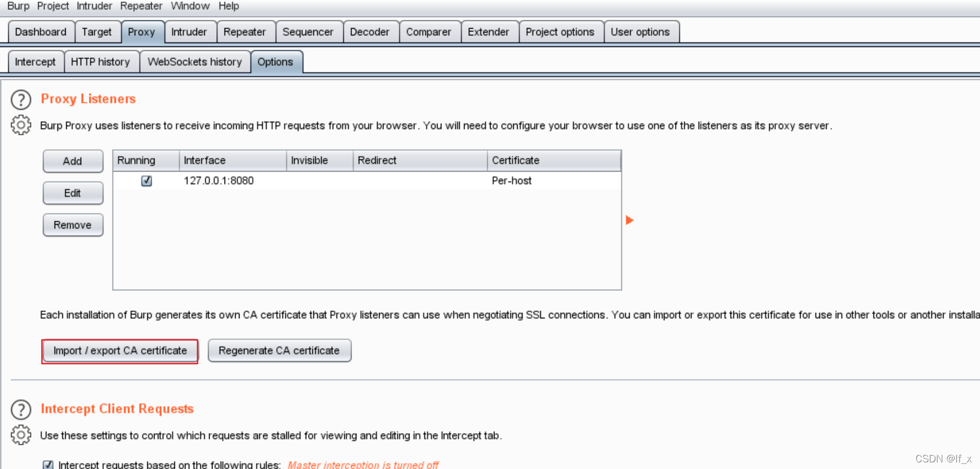Open help for Proxy Listeners section
Image resolution: width=980 pixels, height=469 pixels.
pos(21,100)
